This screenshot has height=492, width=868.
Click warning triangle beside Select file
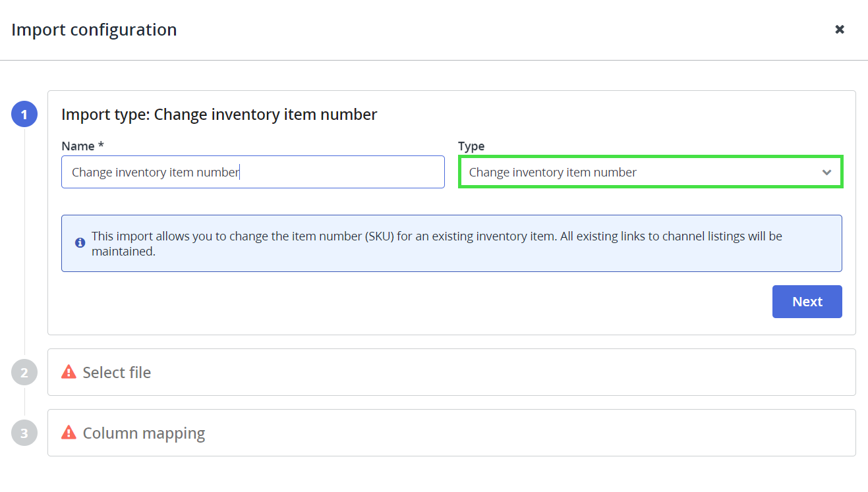point(69,372)
